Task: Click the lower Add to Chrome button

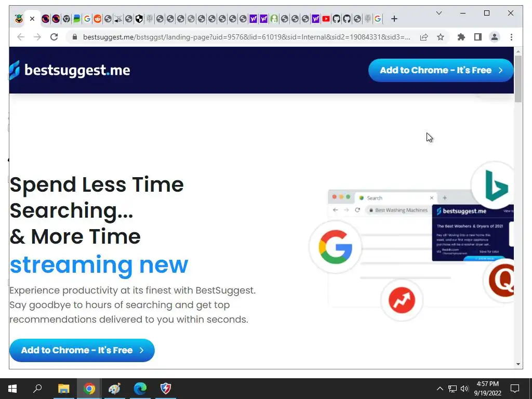Action: pos(82,350)
